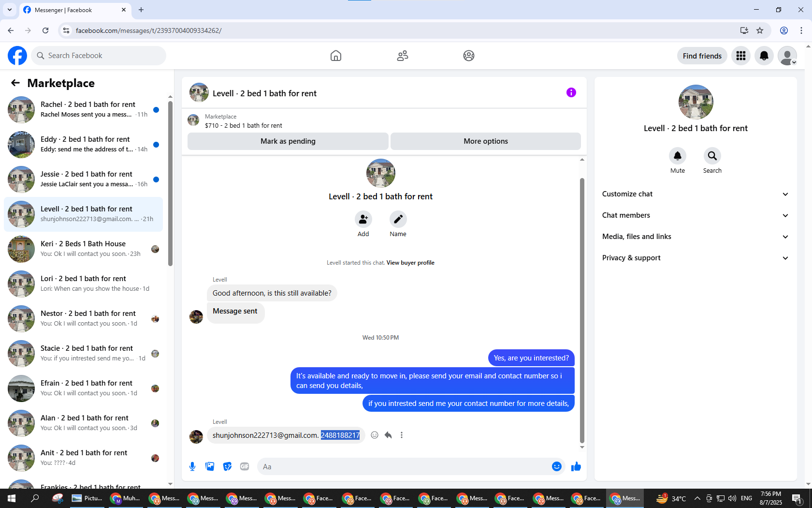Attach a photo or file

(210, 466)
